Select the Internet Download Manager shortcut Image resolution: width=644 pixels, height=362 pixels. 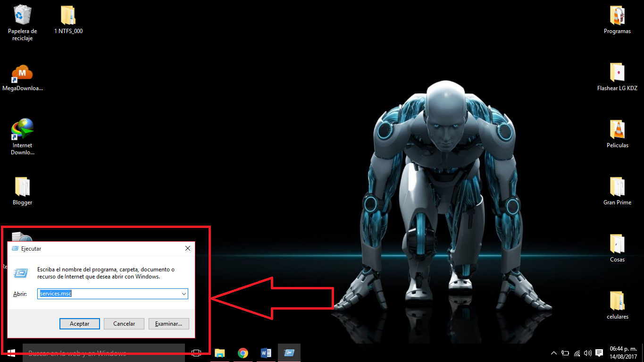(x=22, y=136)
